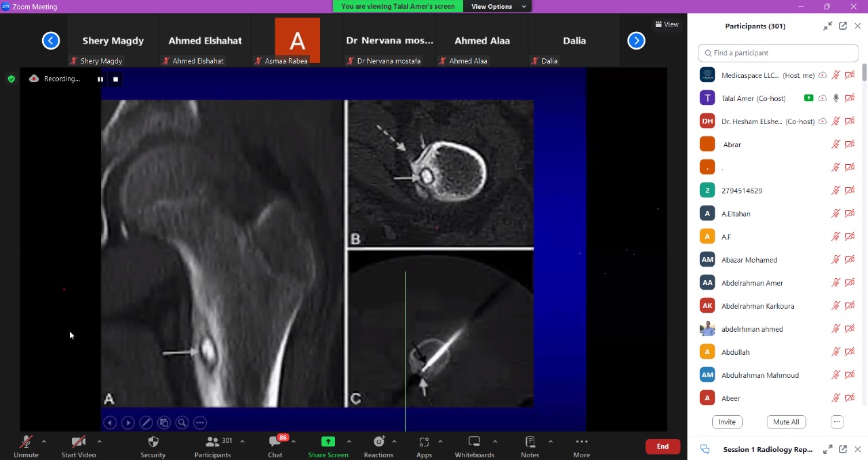Screen dimensions: 868x460
Task: Open the Chat panel icon
Action: (x=275, y=442)
